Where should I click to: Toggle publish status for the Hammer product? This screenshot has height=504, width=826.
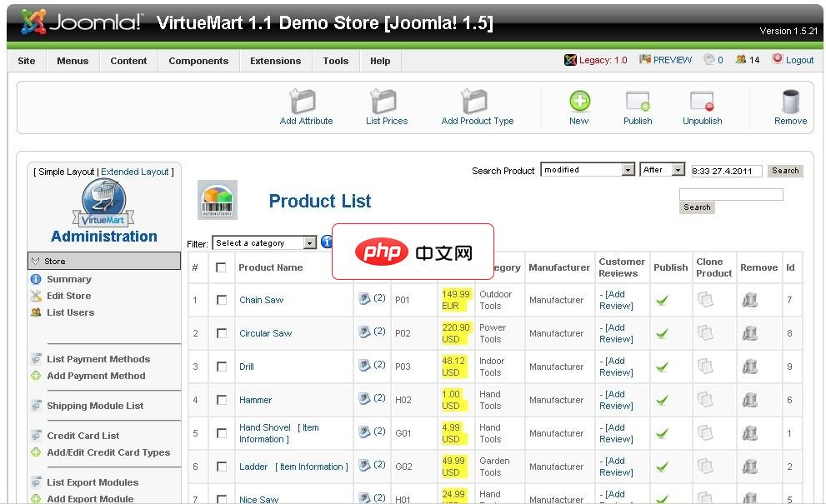[x=669, y=400]
